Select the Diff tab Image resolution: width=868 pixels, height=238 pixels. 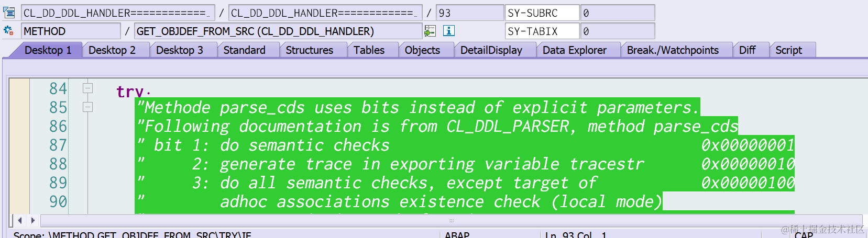pyautogui.click(x=748, y=50)
